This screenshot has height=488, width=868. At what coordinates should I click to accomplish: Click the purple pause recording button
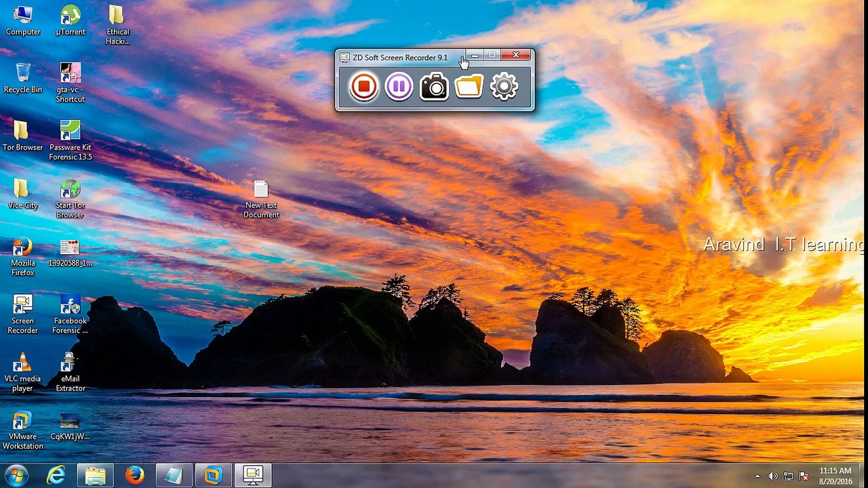[399, 87]
